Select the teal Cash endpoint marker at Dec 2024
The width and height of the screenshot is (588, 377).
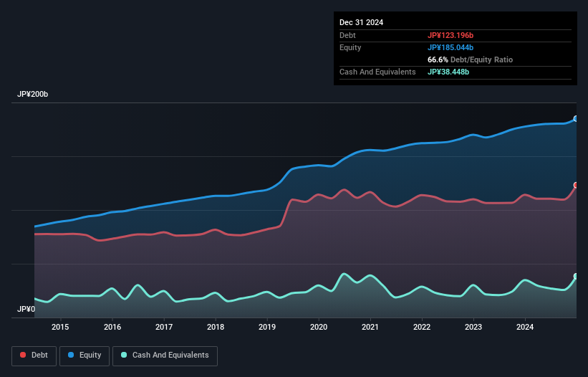pyautogui.click(x=576, y=276)
